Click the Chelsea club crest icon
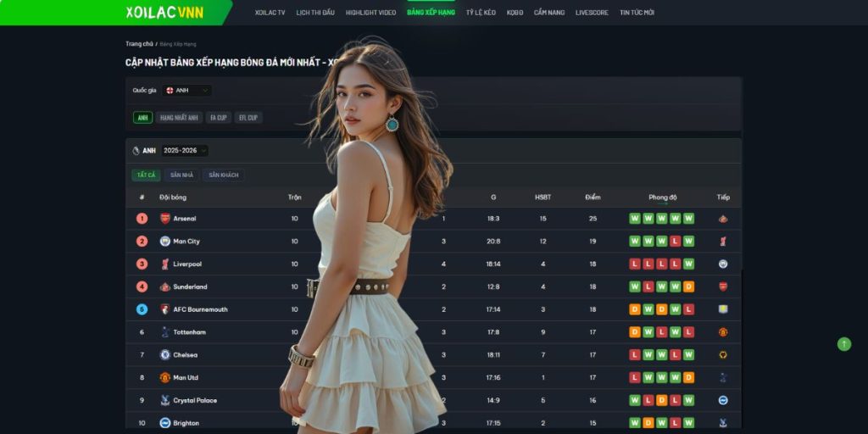 (165, 355)
